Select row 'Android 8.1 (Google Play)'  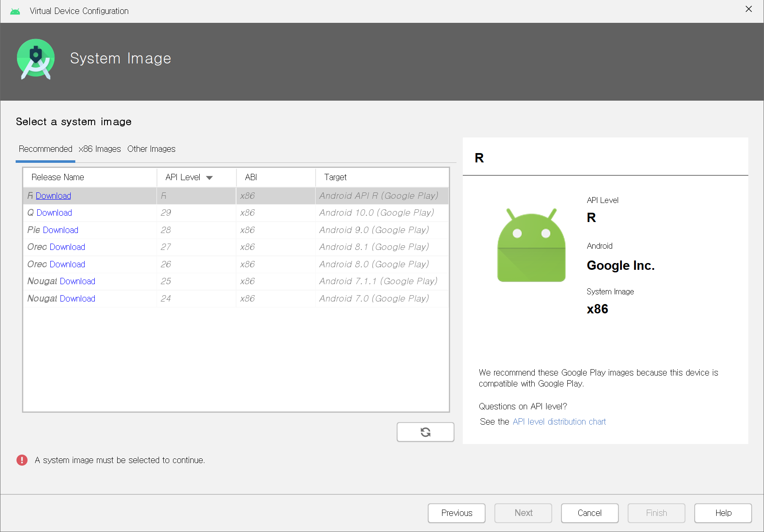pos(236,247)
